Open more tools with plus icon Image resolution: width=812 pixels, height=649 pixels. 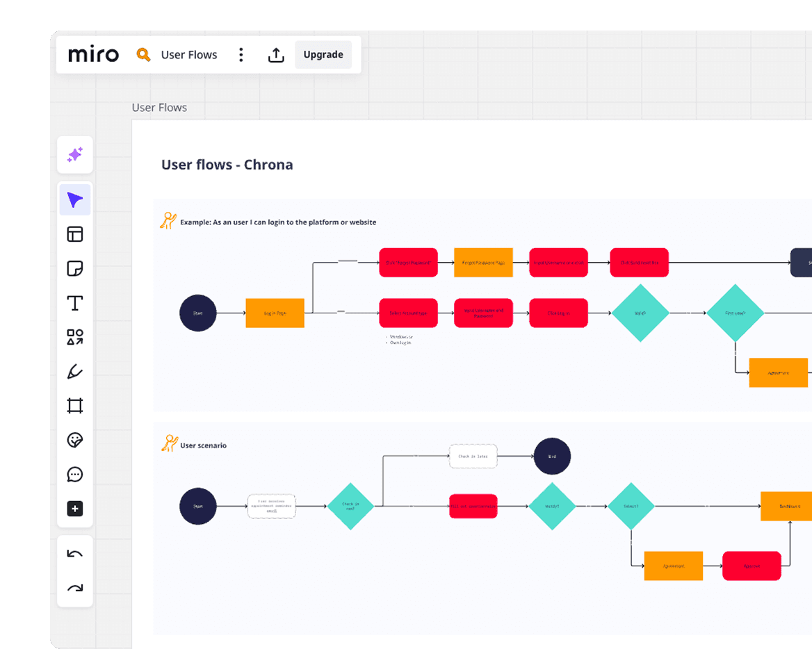[x=75, y=509]
